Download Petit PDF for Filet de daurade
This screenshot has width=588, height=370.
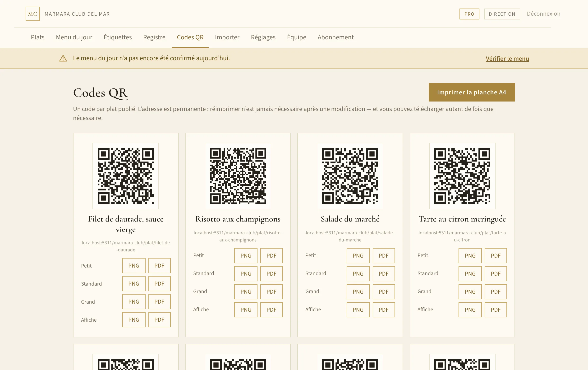point(160,266)
